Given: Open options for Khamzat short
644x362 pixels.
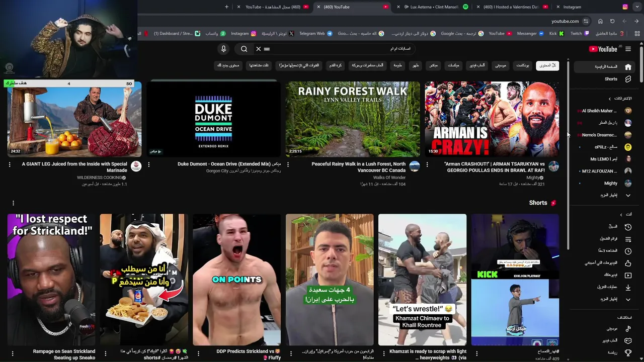Looking at the screenshot, I should 383,354.
